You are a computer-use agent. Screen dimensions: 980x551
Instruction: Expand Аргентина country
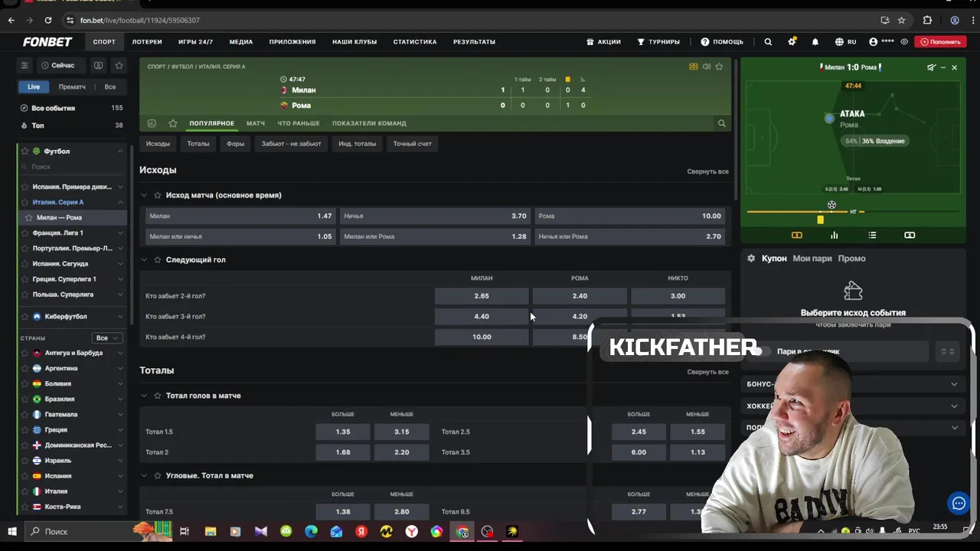(120, 368)
